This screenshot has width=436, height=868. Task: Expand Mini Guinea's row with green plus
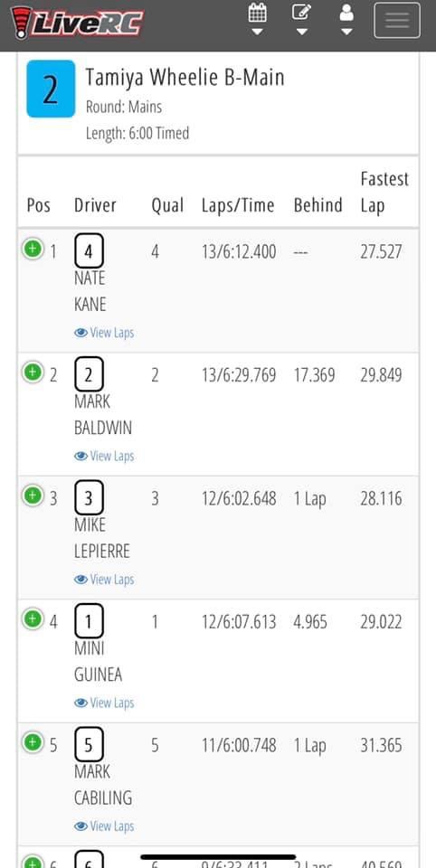click(x=33, y=618)
